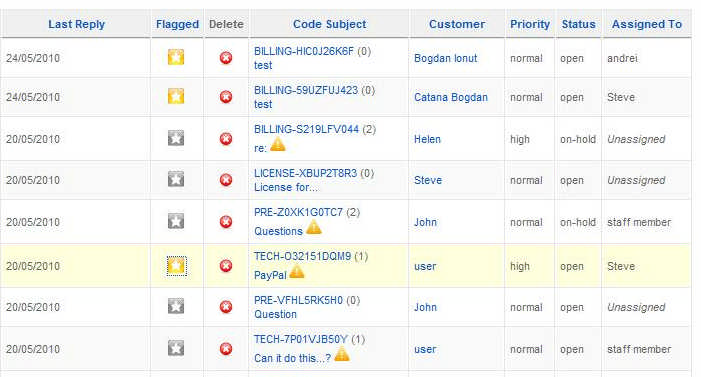Open ticket PRE-VFHL5RK5H0
701x377 pixels.
point(298,301)
